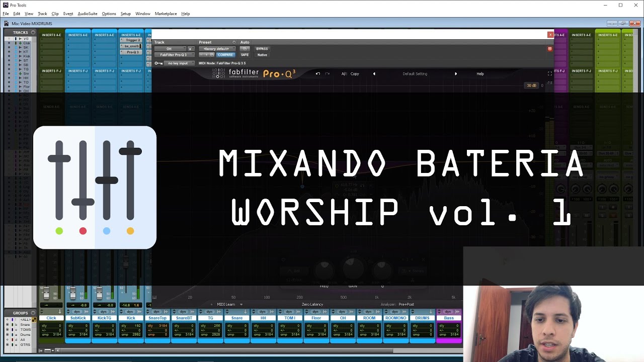Click Copy in Pro-Q 3 header
Viewport: 644px width, 362px height.
[x=355, y=74]
